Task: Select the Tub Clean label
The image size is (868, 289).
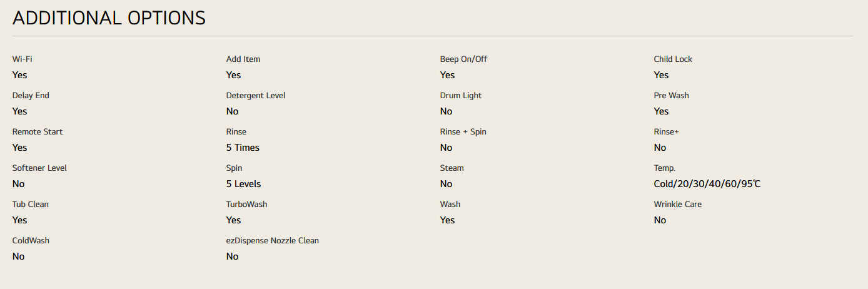Action: (x=30, y=205)
